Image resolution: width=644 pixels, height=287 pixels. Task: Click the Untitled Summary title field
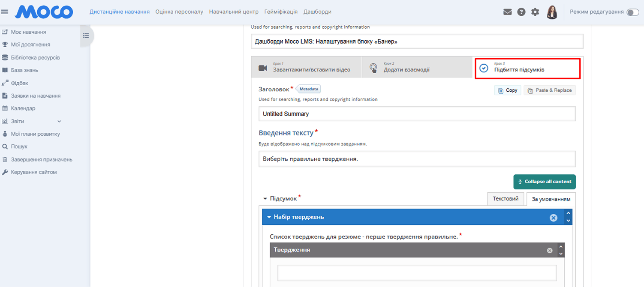point(417,114)
